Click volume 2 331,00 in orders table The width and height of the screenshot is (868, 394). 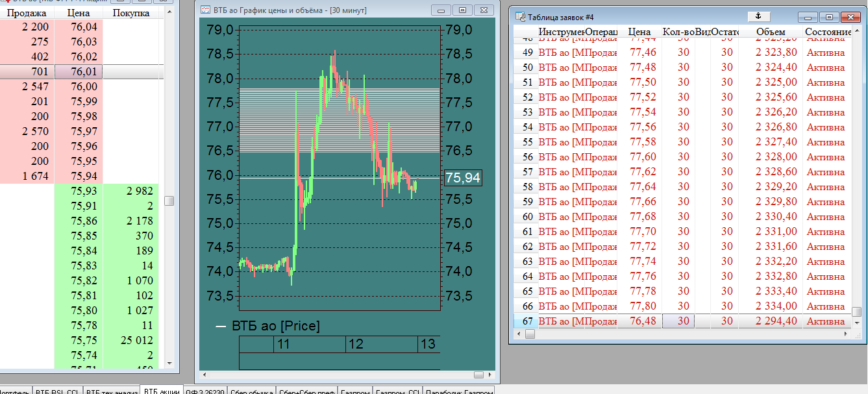pos(776,232)
